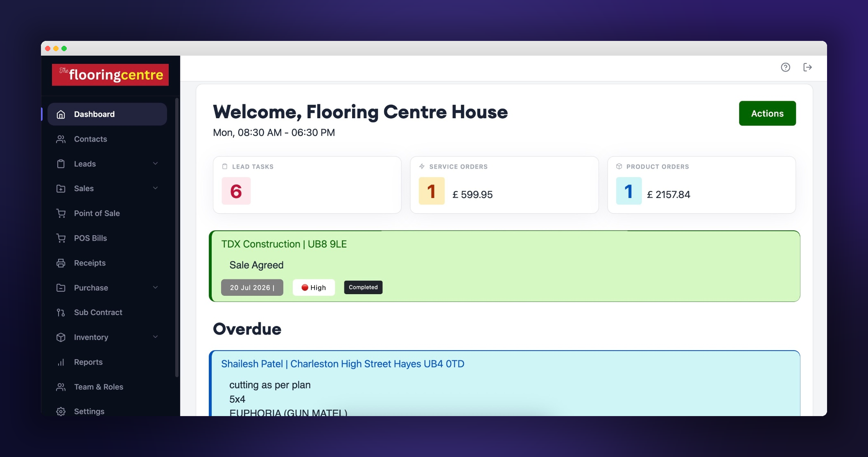Viewport: 868px width, 457px height.
Task: Click the £ 599.95 service orders amount
Action: pyautogui.click(x=472, y=195)
